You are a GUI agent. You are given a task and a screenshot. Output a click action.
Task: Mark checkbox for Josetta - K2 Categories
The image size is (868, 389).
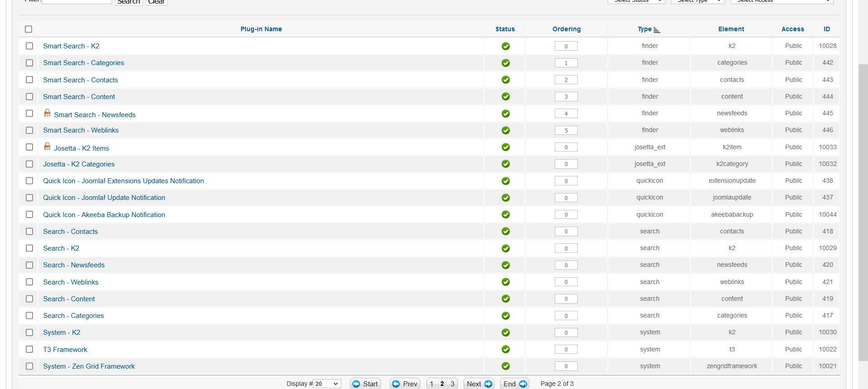[x=29, y=164]
